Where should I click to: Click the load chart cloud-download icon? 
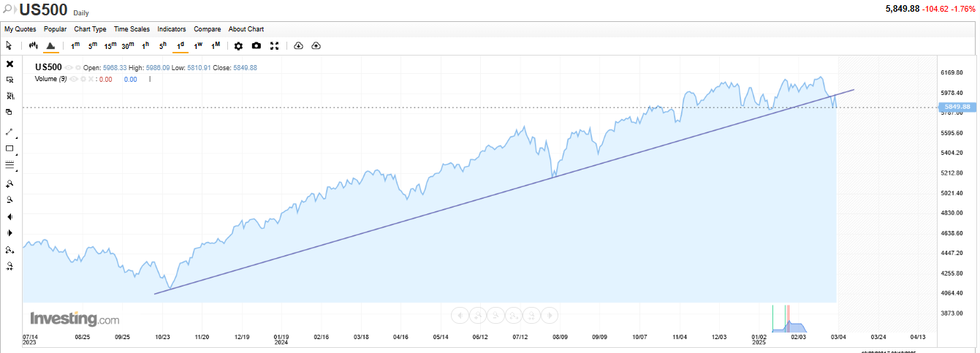click(x=298, y=45)
